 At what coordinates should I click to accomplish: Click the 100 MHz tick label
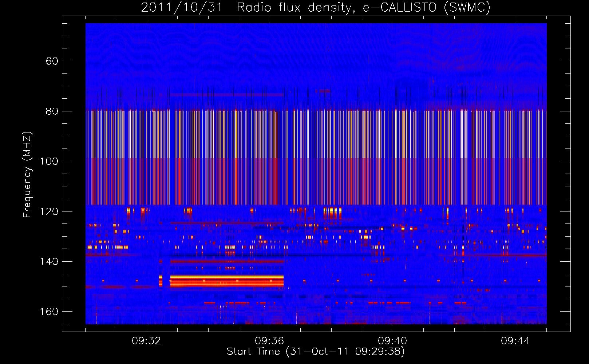coord(49,161)
